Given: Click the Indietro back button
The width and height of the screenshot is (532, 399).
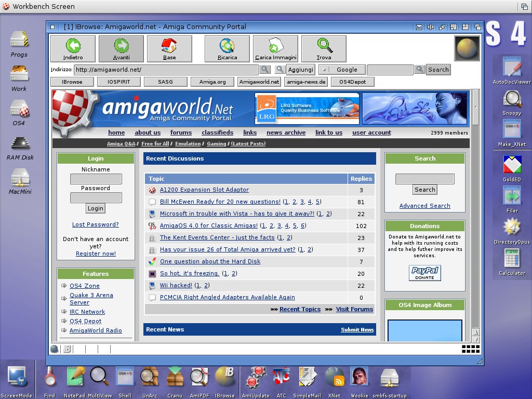Looking at the screenshot, I should pyautogui.click(x=73, y=49).
